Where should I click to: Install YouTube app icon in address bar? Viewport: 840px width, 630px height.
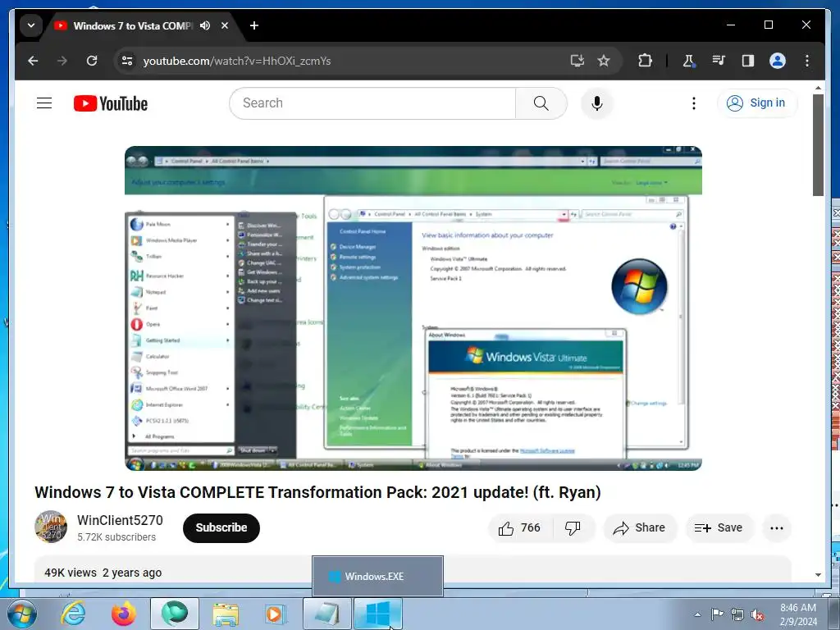[x=577, y=61]
